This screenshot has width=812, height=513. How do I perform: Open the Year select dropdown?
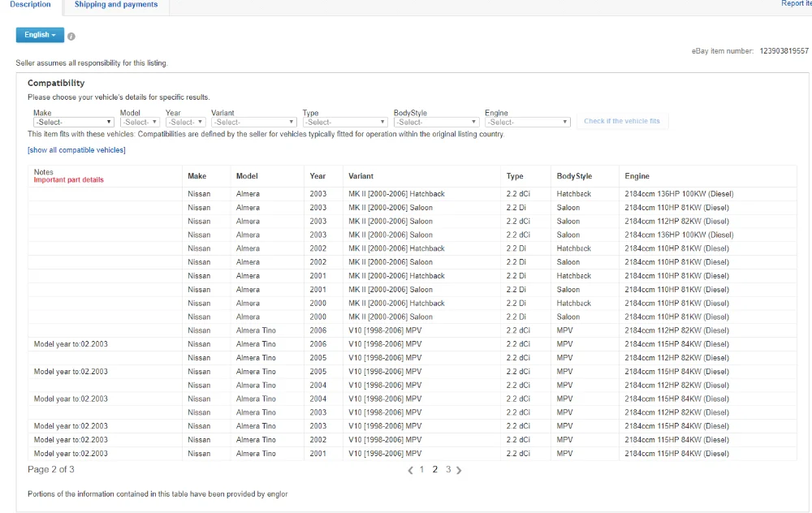pos(186,123)
